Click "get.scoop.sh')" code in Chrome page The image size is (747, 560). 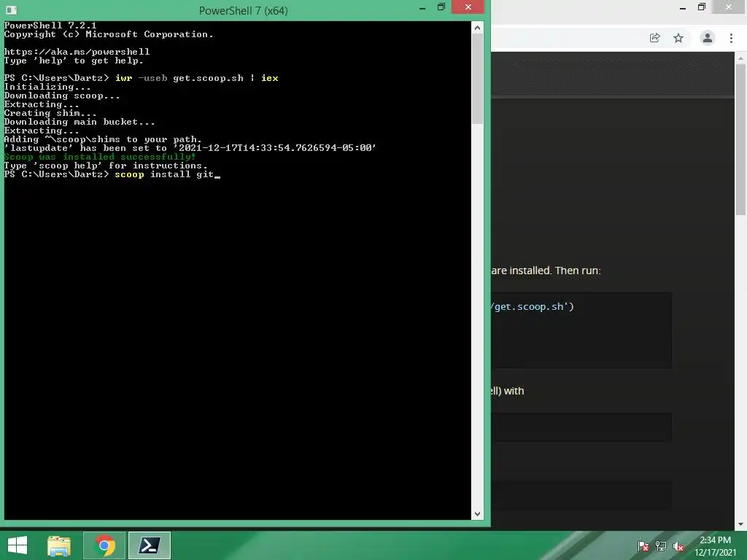[x=533, y=307]
